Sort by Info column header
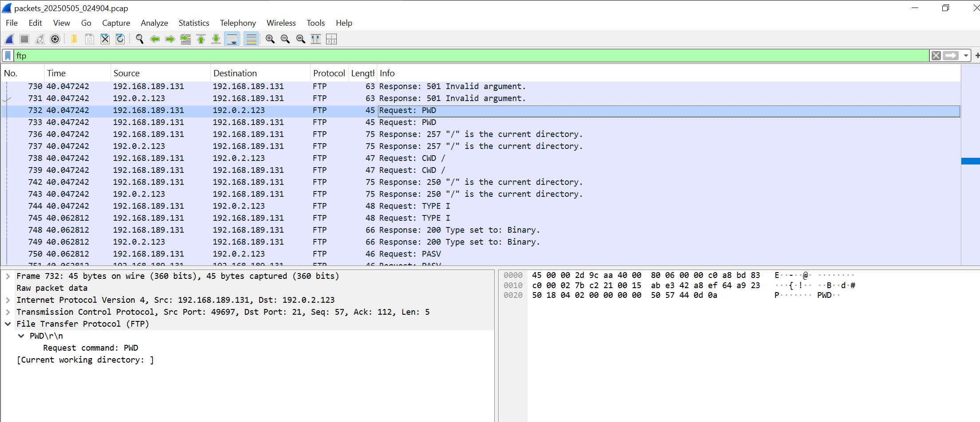Image resolution: width=980 pixels, height=422 pixels. 669,73
